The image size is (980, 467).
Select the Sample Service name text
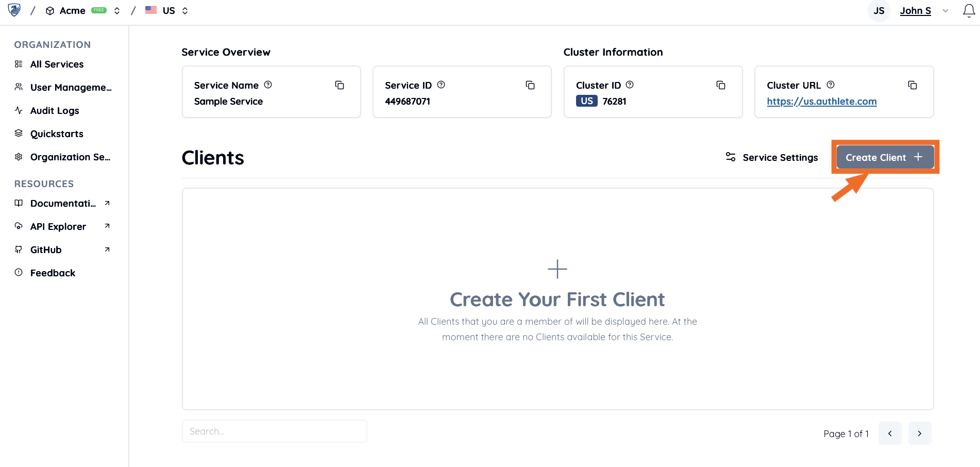[x=228, y=102]
